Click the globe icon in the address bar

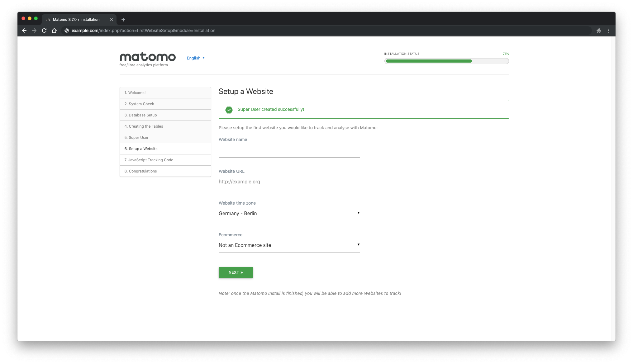(x=66, y=31)
